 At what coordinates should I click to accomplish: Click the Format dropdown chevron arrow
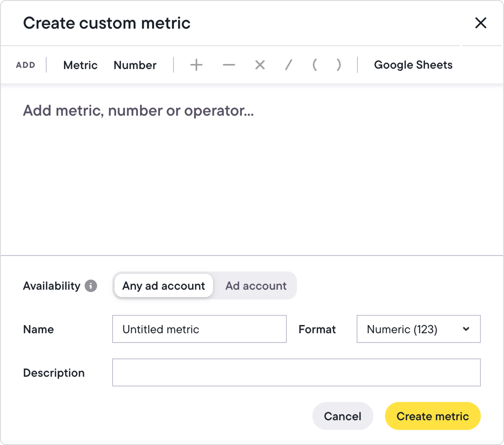[466, 329]
